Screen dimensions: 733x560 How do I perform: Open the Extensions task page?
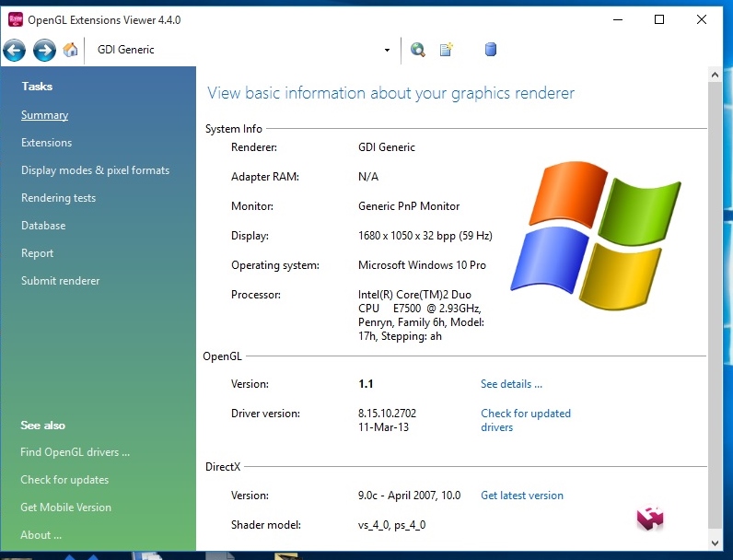pos(46,143)
